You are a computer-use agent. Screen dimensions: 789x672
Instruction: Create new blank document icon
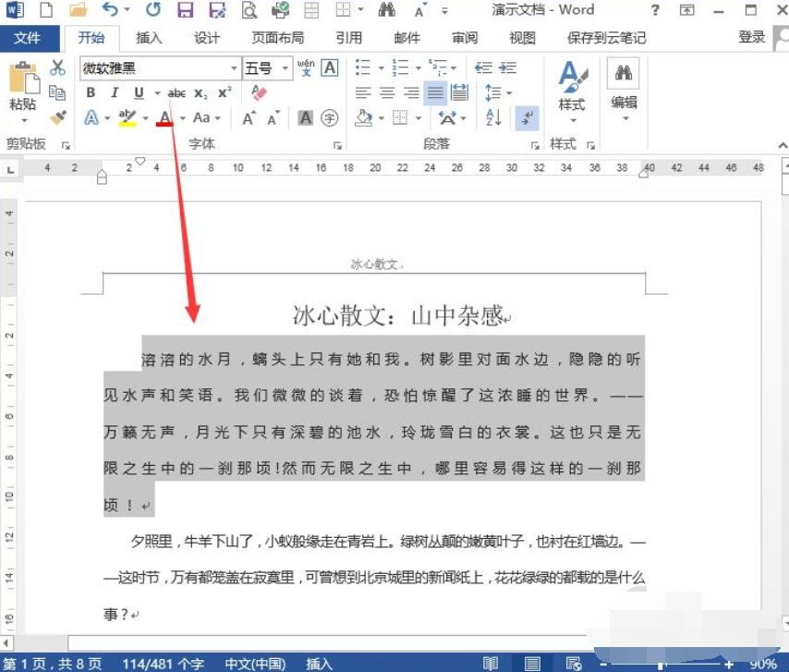coord(46,9)
